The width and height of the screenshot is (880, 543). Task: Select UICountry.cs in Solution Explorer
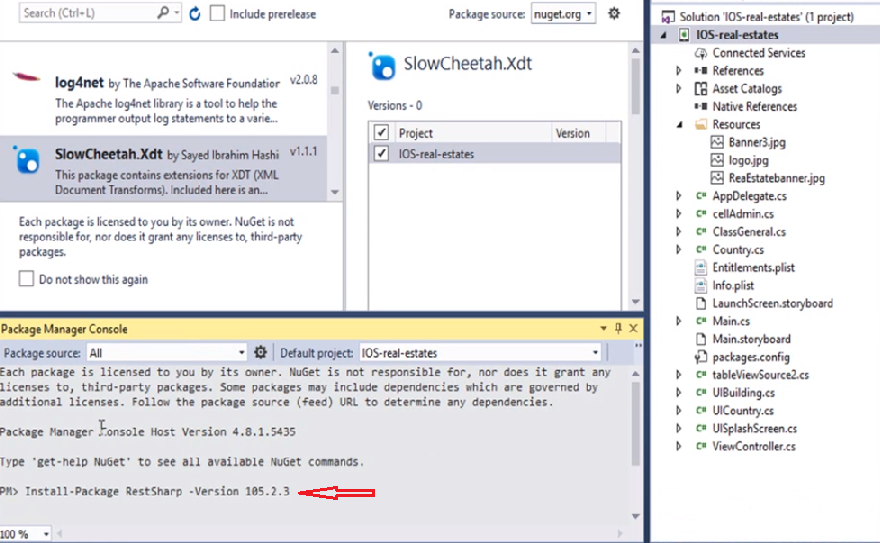tap(742, 411)
